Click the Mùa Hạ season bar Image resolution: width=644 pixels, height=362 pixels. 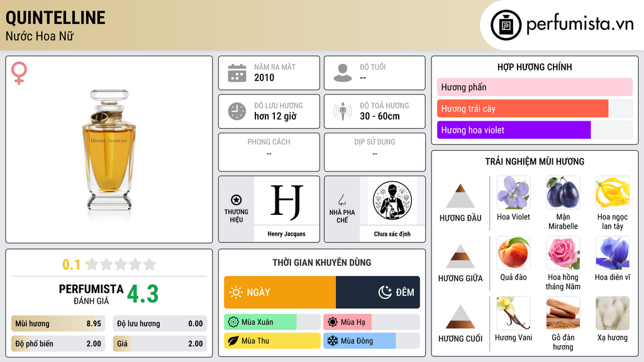tap(372, 322)
